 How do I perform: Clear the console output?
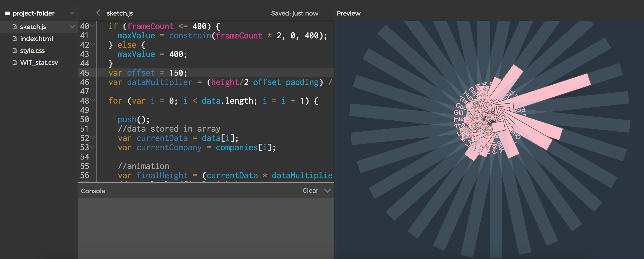pos(310,191)
